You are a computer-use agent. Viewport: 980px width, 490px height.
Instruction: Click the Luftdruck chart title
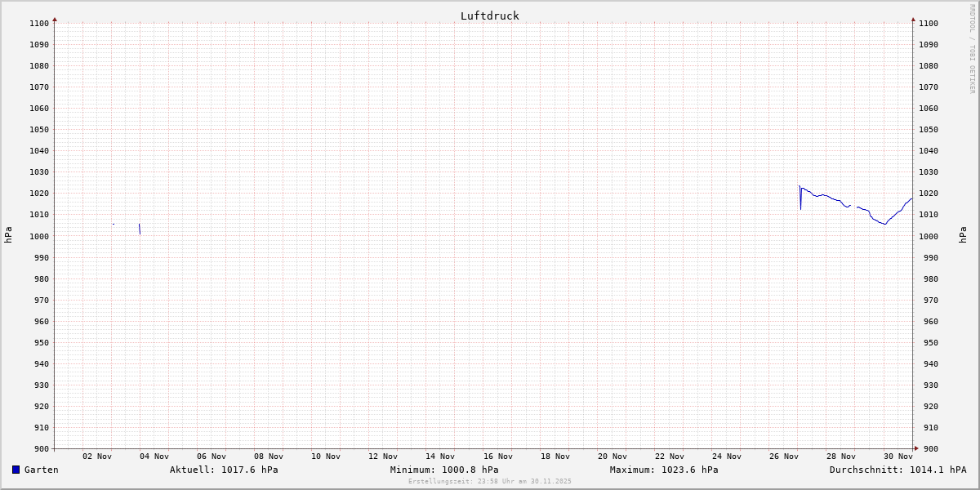pos(489,16)
